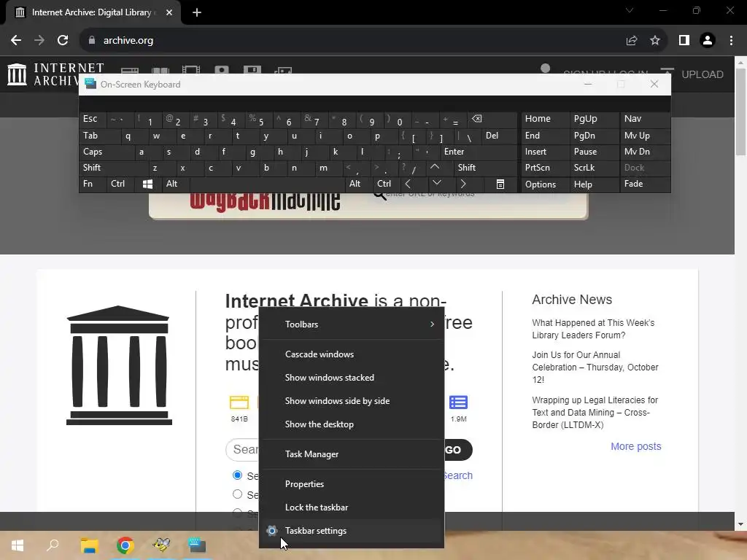This screenshot has height=560, width=747.
Task: Open Annual Celebration news post
Action: (x=595, y=367)
